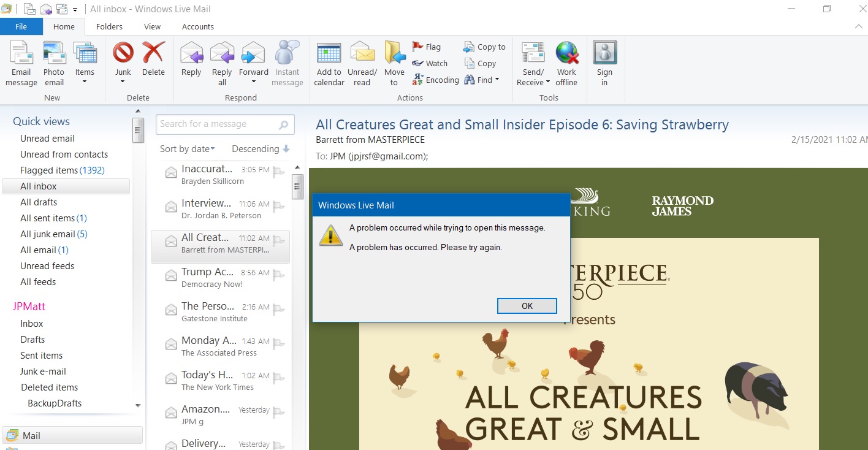
Task: Toggle Unread/read status
Action: click(x=362, y=64)
